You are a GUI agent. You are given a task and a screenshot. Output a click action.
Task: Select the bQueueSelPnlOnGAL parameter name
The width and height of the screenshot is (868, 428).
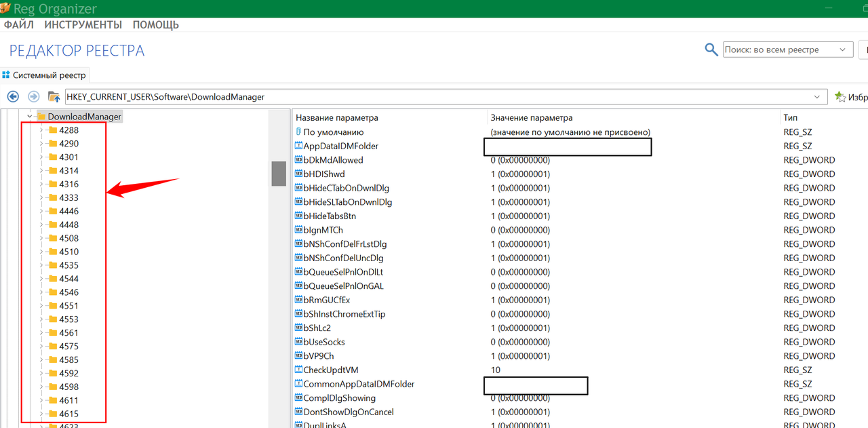[343, 286]
